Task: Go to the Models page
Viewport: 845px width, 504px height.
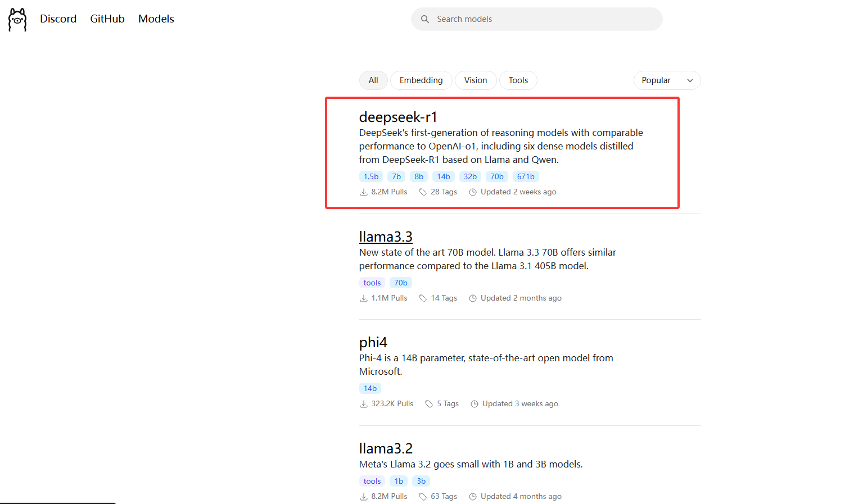Action: 156,19
